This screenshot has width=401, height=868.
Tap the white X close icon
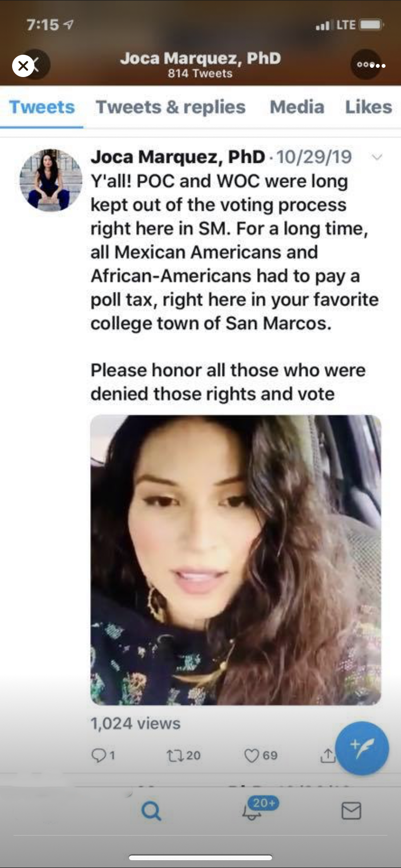[23, 66]
